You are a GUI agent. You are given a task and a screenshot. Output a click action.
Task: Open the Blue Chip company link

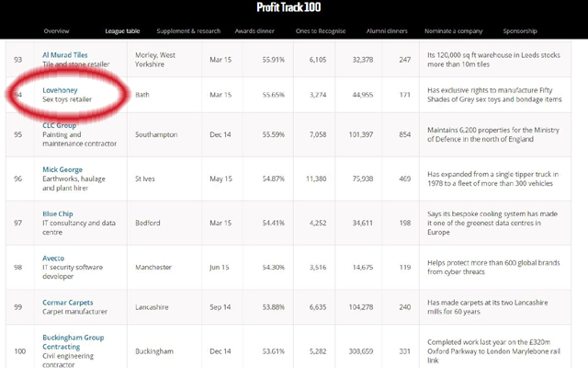click(x=57, y=213)
